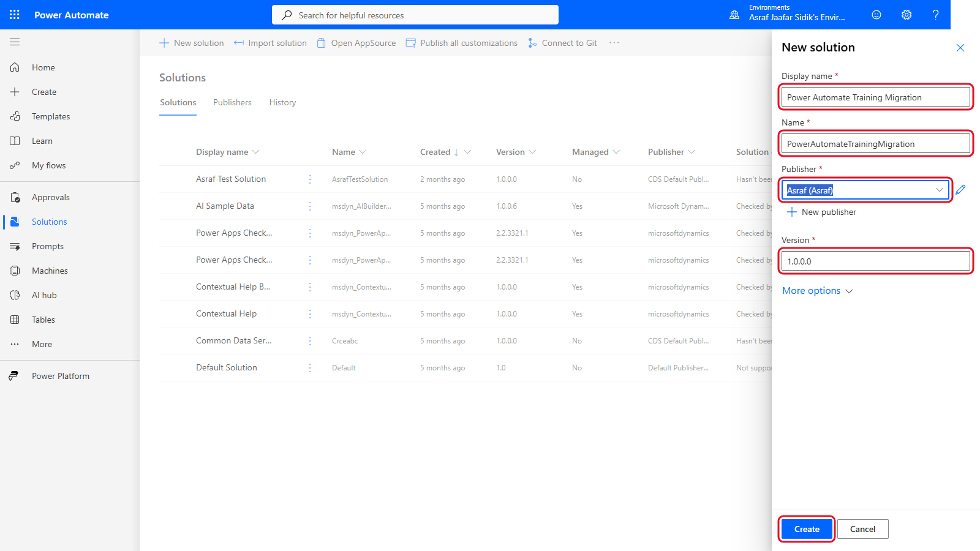Click Publish all customizations
980x551 pixels.
click(x=462, y=43)
